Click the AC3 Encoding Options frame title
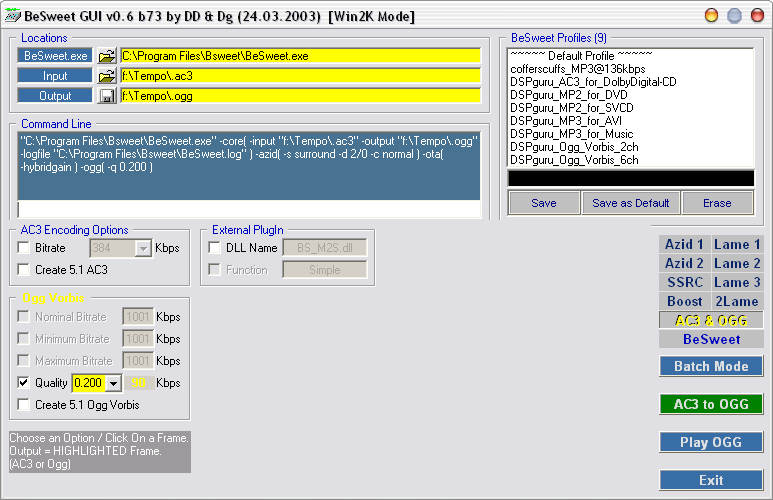 click(x=74, y=230)
